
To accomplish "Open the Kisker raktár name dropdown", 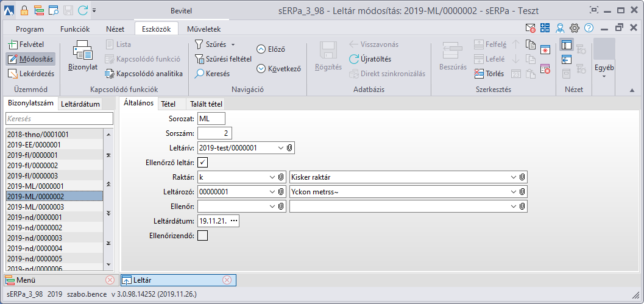I will pos(513,177).
